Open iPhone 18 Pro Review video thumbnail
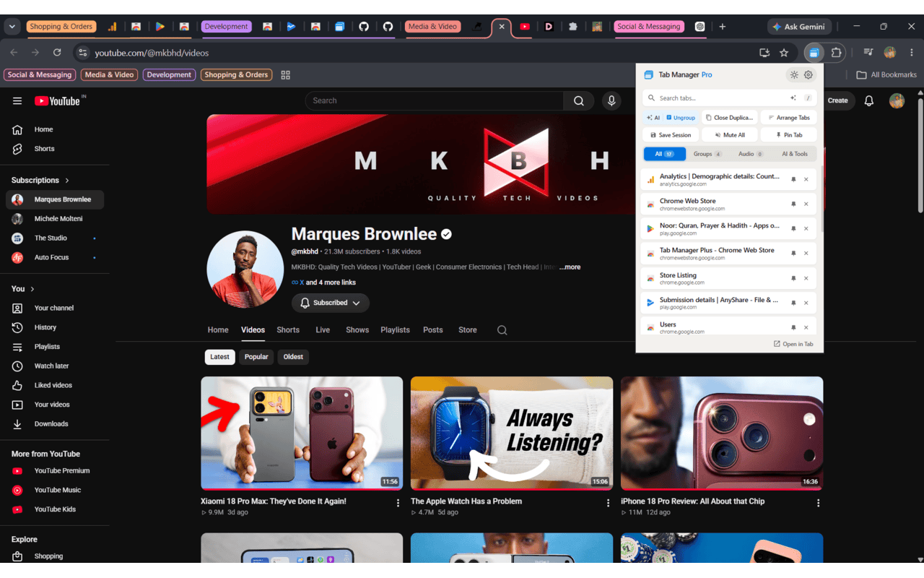Image resolution: width=924 pixels, height=578 pixels. [x=722, y=433]
